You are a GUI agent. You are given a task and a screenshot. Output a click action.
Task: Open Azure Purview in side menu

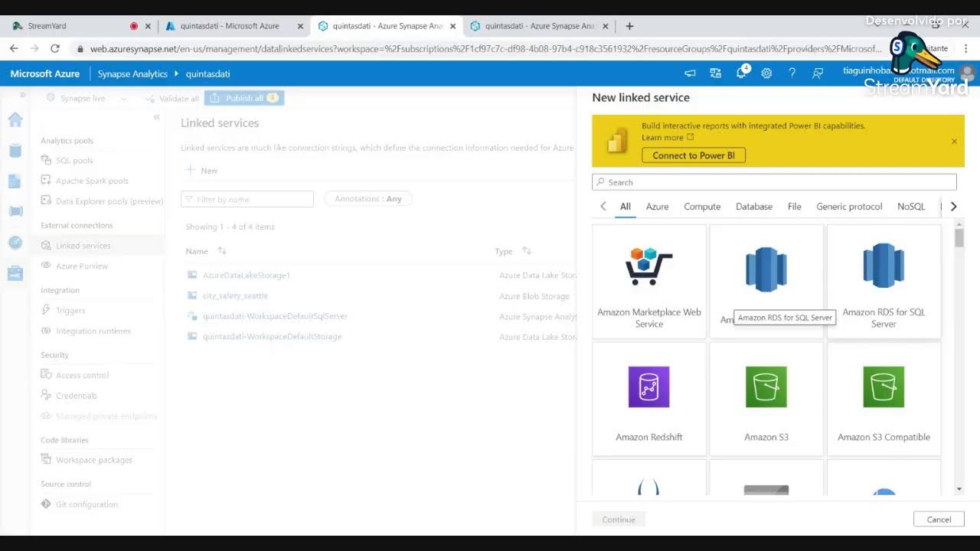click(x=82, y=266)
